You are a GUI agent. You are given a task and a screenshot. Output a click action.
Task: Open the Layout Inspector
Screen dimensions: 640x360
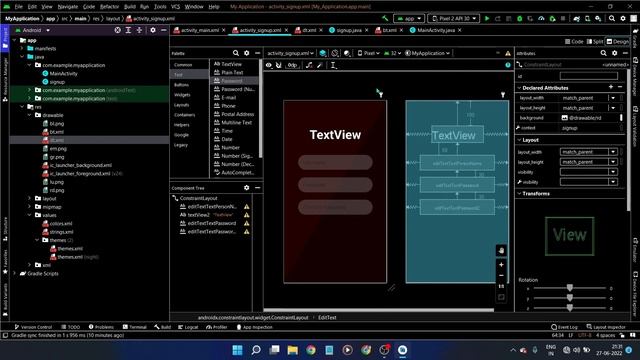(606, 327)
